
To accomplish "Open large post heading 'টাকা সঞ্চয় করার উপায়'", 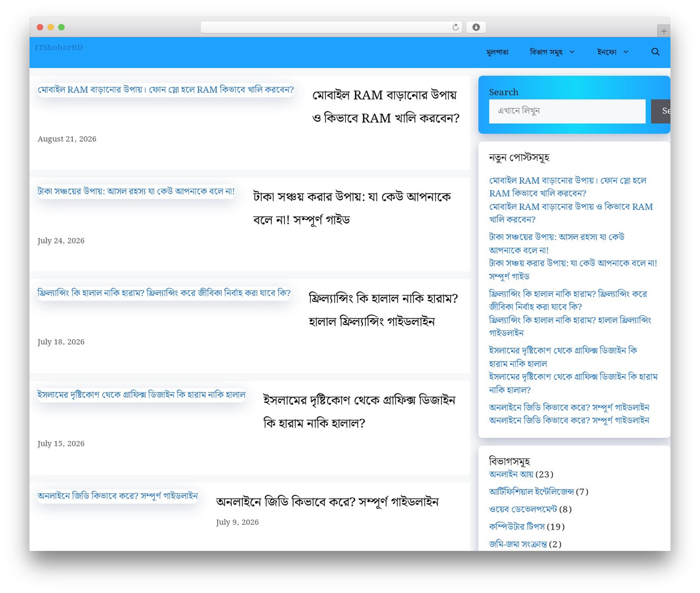I will (352, 208).
